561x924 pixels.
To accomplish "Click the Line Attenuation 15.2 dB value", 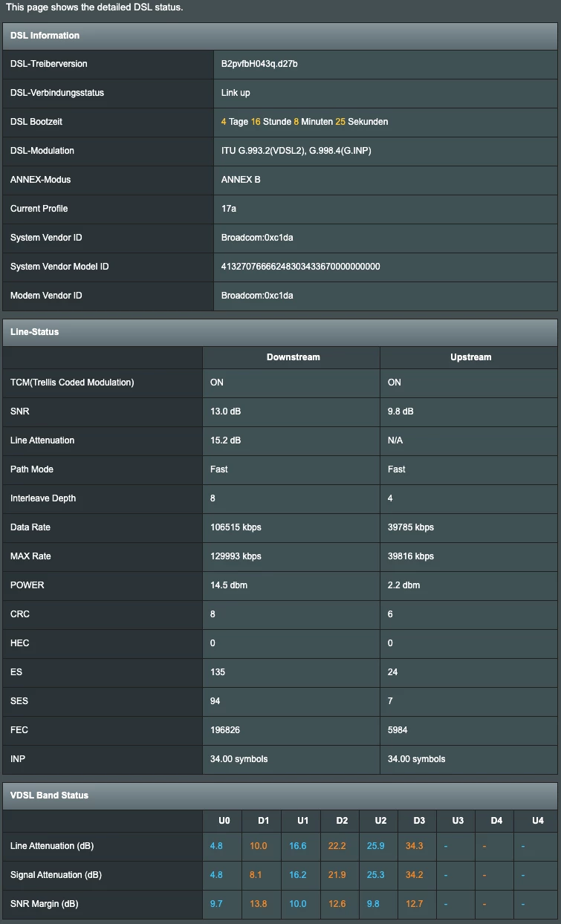I will (x=226, y=440).
